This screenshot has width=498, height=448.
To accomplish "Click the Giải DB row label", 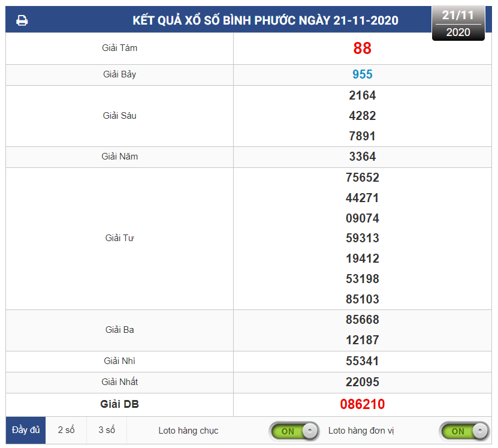I will 119,404.
